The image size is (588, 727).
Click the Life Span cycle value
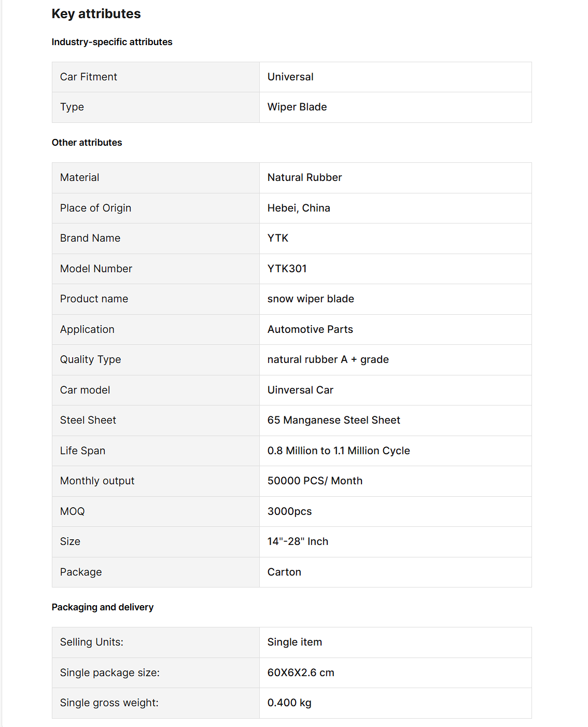[339, 451]
